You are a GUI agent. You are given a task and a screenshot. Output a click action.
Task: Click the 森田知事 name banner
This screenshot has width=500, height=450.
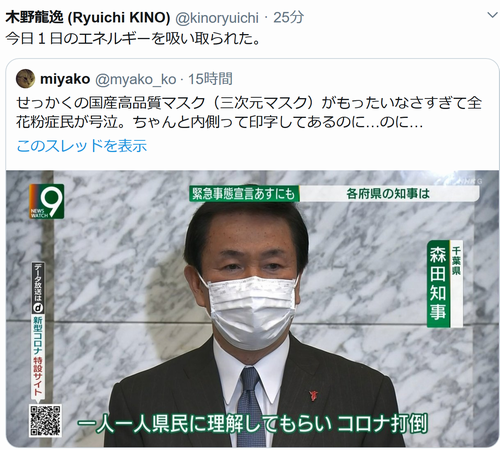coord(445,283)
